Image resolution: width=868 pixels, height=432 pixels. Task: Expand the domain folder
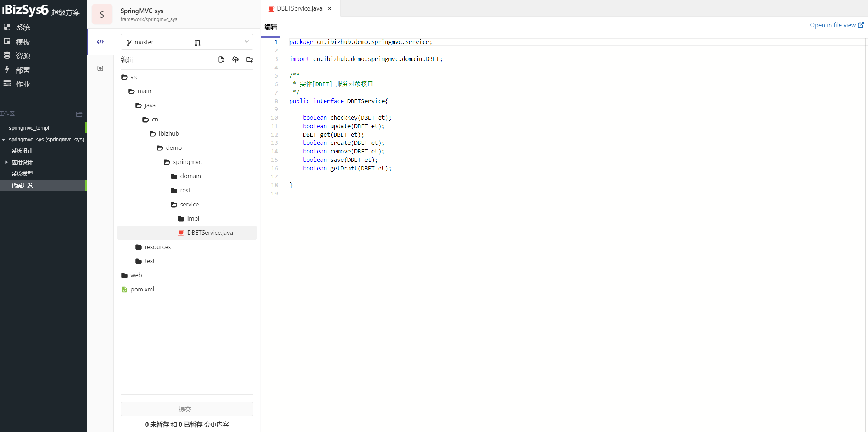pos(174,176)
